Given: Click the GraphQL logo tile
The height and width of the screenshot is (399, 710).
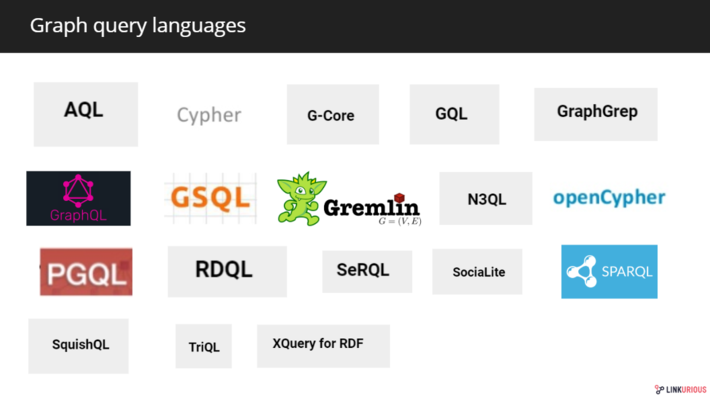Looking at the screenshot, I should pos(78,198).
